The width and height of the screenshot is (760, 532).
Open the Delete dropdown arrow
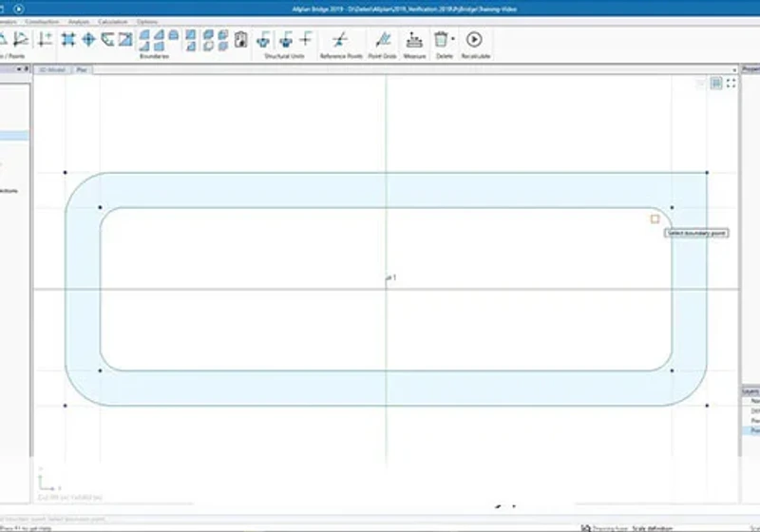point(453,39)
